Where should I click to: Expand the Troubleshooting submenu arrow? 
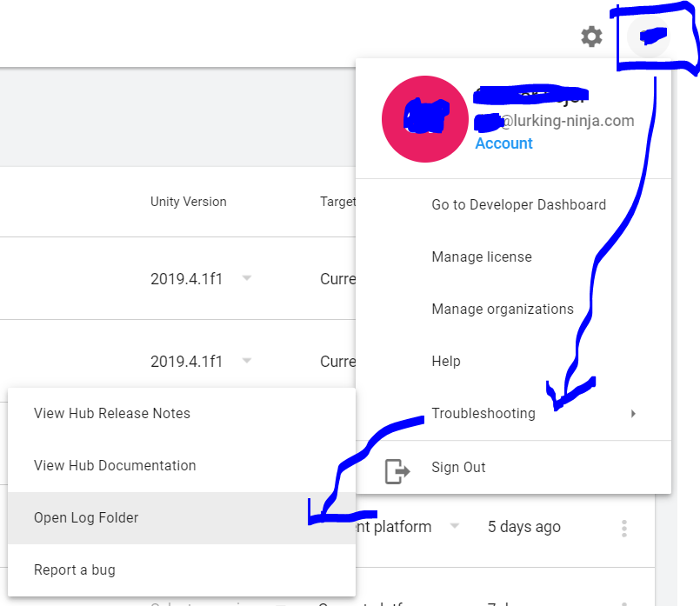click(x=634, y=414)
